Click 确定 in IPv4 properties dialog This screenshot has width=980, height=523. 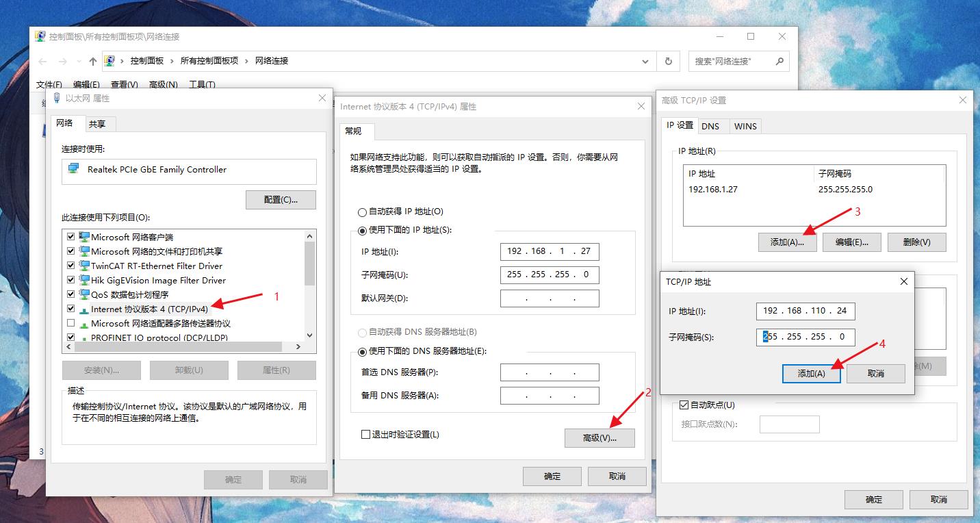click(x=552, y=476)
